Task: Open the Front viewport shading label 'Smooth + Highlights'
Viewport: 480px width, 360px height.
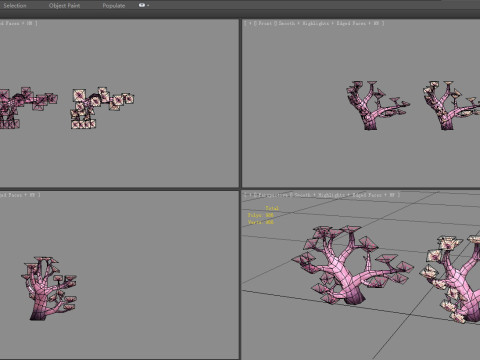Action: coord(304,23)
